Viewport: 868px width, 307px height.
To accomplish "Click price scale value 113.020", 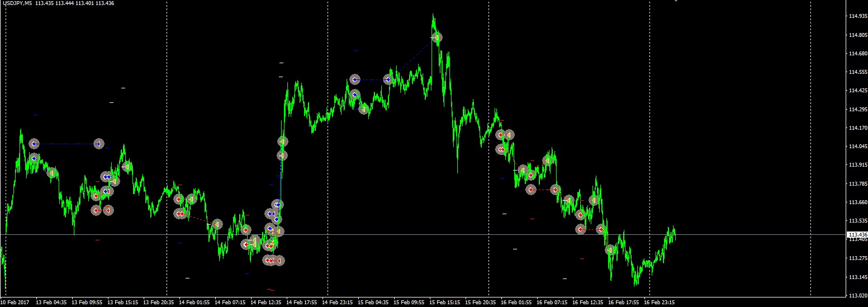I will [x=857, y=295].
